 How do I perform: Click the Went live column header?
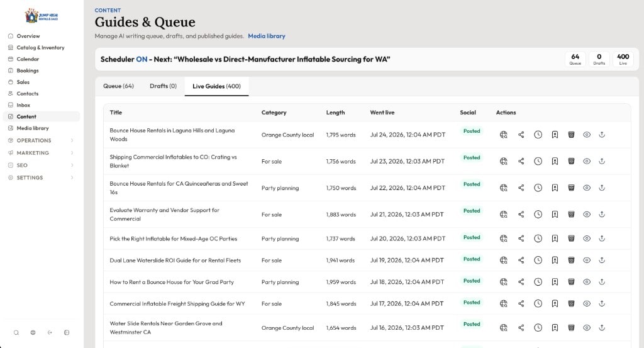pos(382,113)
